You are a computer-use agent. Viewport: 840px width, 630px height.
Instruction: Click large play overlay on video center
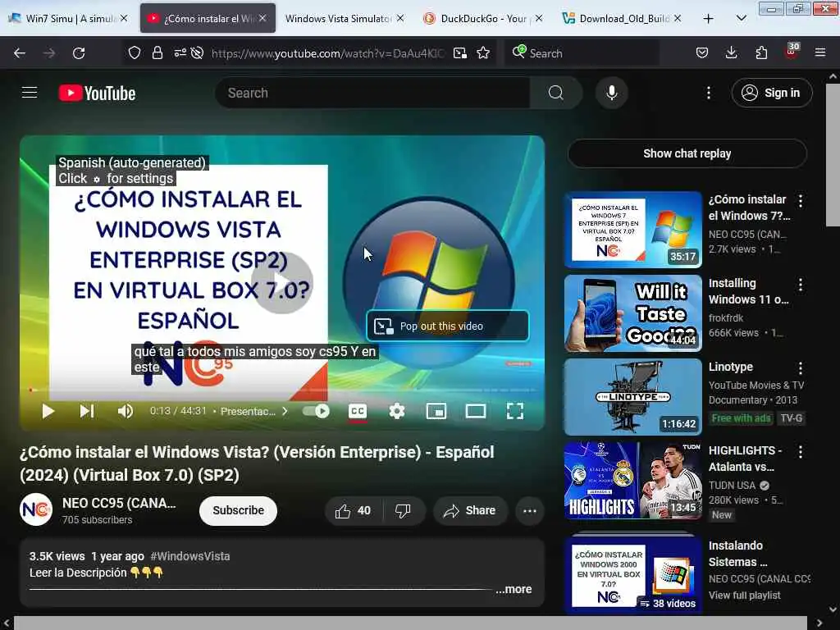[282, 283]
